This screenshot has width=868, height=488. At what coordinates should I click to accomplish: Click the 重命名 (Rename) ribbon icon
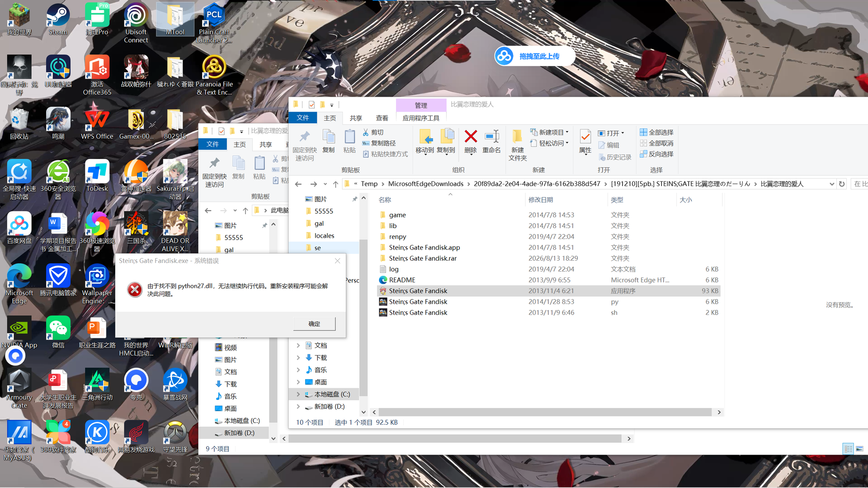tap(491, 141)
